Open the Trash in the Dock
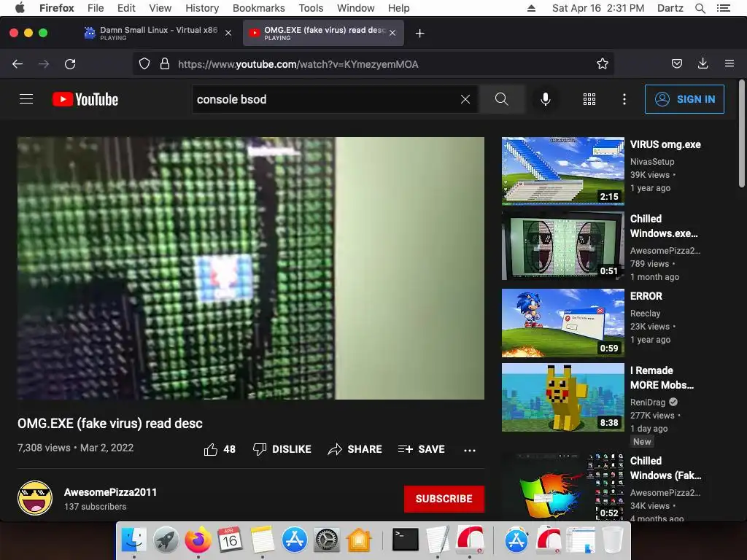Image resolution: width=747 pixels, height=560 pixels. coord(613,540)
